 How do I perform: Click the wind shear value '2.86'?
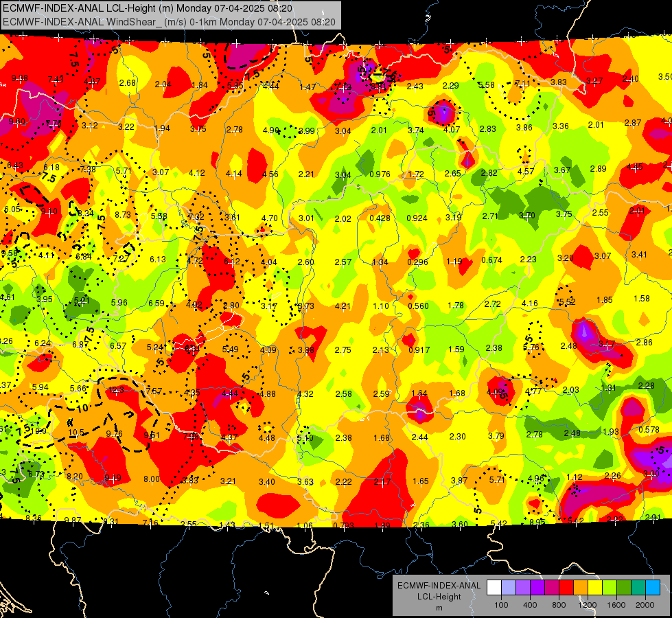click(x=644, y=342)
